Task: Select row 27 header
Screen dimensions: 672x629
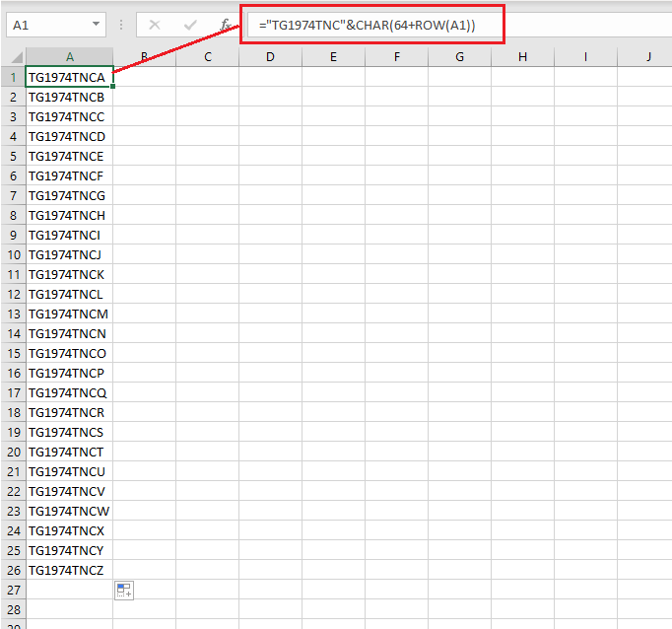Action: click(x=13, y=590)
